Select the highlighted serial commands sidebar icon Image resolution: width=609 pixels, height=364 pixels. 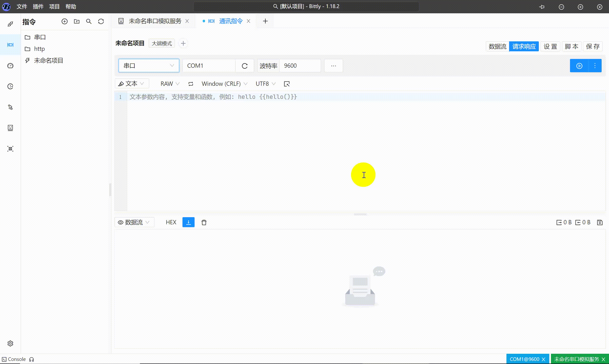coord(10,45)
